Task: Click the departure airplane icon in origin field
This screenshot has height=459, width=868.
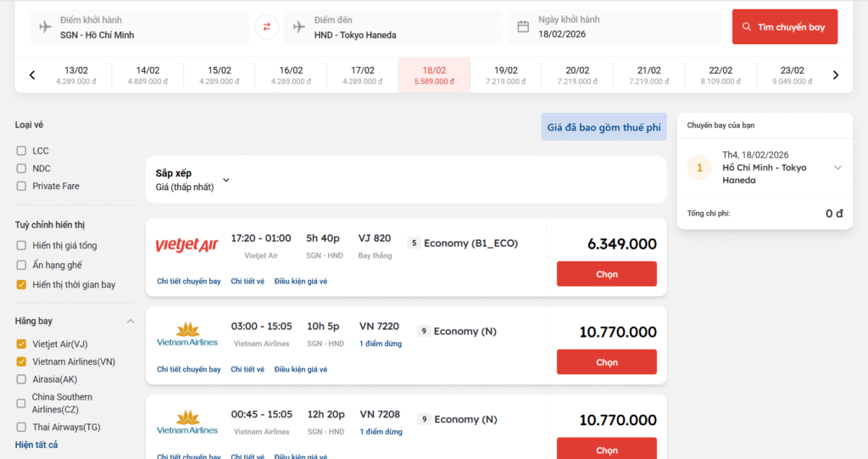Action: pos(46,26)
